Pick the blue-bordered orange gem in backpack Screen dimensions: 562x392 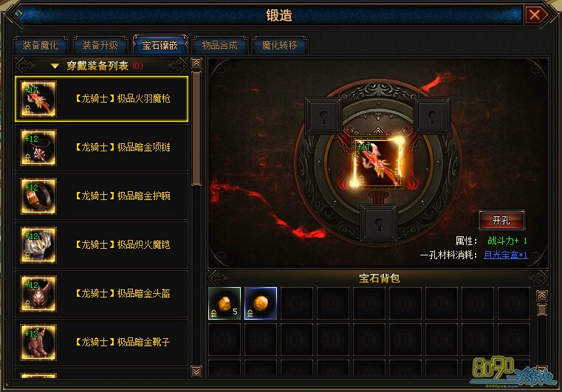click(x=261, y=303)
